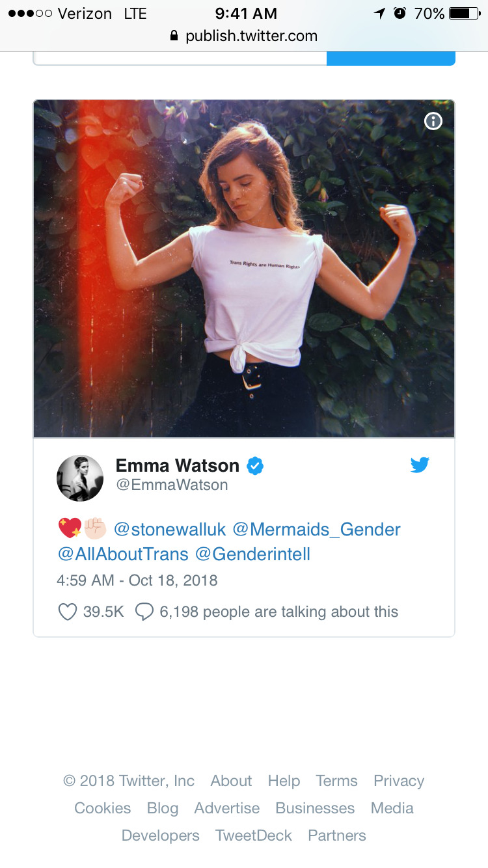488x868 pixels.
Task: Open the Developers footer link
Action: 161,835
